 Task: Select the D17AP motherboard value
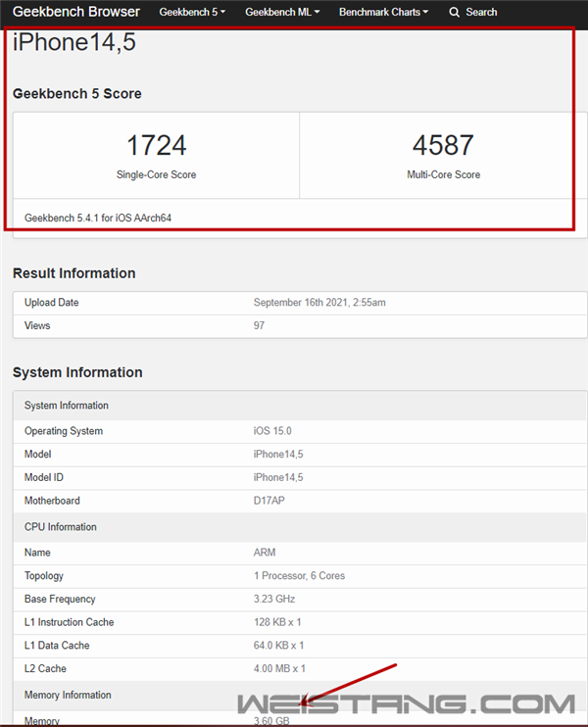click(269, 501)
